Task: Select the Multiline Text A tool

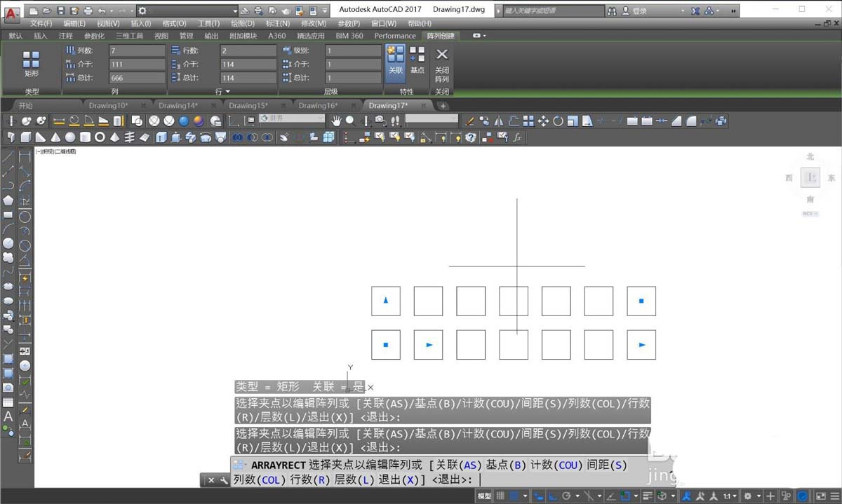Action: point(8,417)
